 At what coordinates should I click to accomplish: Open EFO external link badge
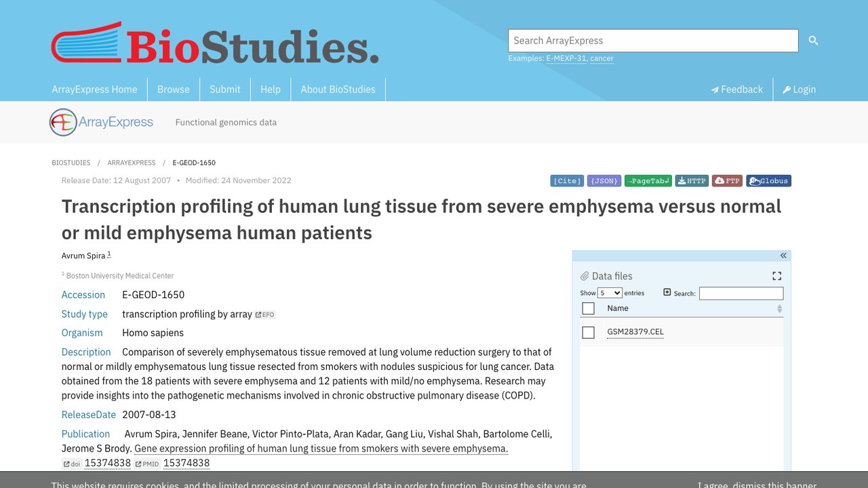coord(265,314)
